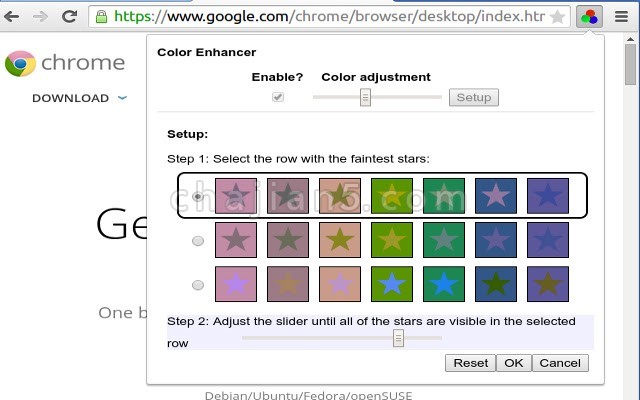Click the 'Enable?' label

coord(278,77)
